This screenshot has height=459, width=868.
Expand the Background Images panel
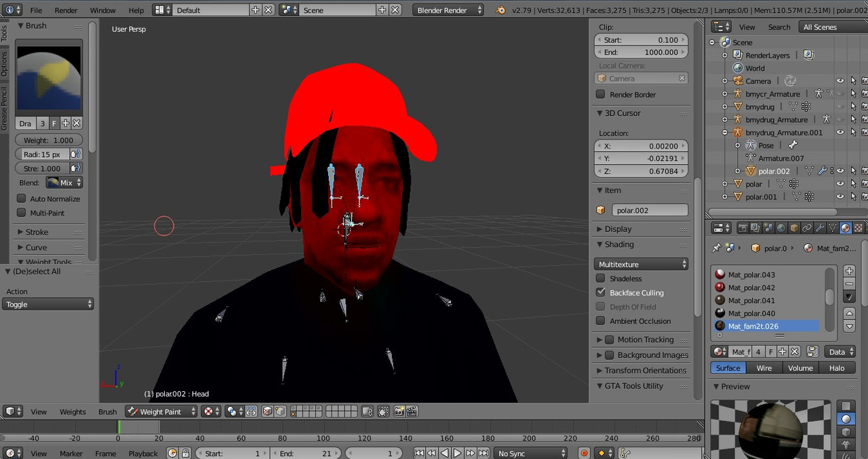(642, 355)
